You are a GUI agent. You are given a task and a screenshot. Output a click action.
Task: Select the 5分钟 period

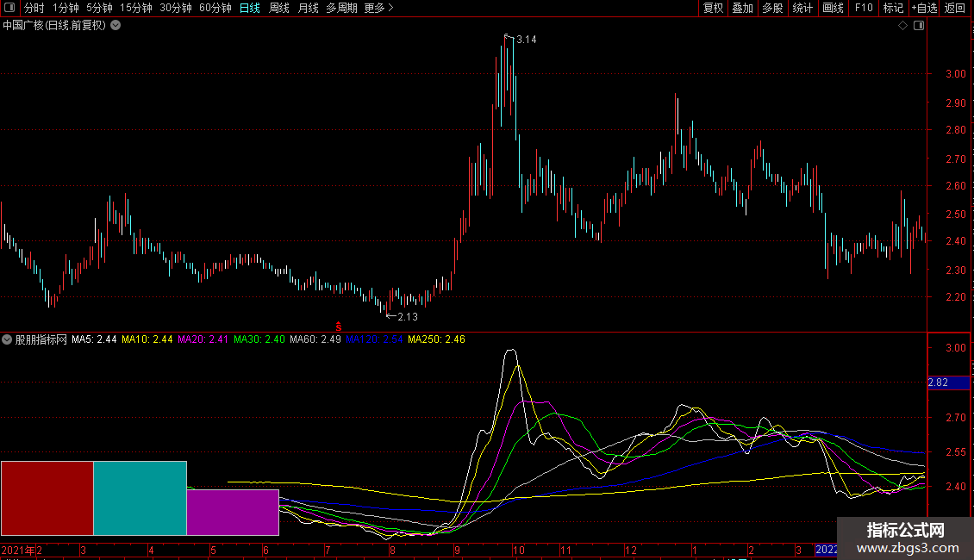pyautogui.click(x=99, y=8)
